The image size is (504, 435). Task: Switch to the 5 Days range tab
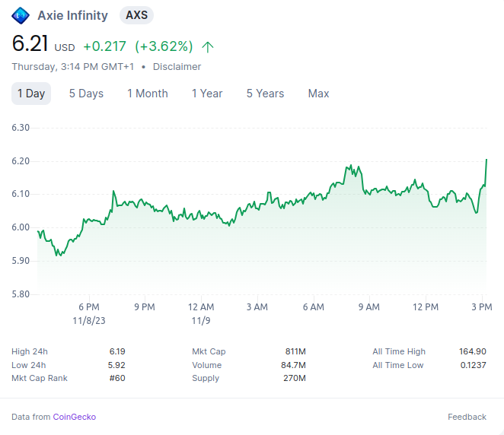[x=86, y=94]
